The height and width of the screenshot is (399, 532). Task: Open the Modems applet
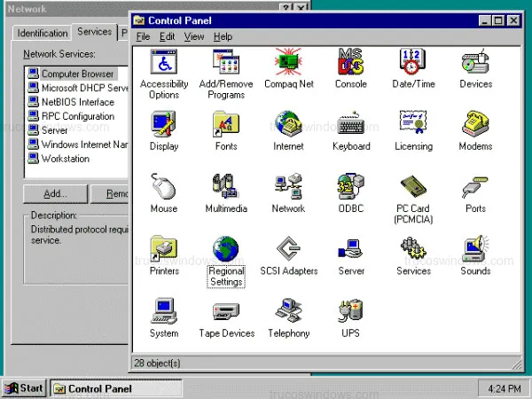click(x=475, y=125)
